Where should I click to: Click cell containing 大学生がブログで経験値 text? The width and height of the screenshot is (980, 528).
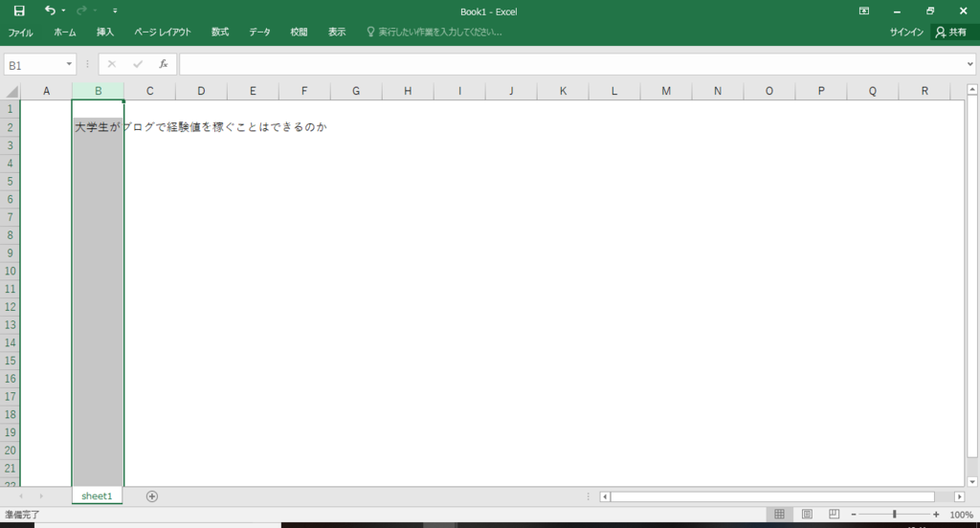pos(99,127)
